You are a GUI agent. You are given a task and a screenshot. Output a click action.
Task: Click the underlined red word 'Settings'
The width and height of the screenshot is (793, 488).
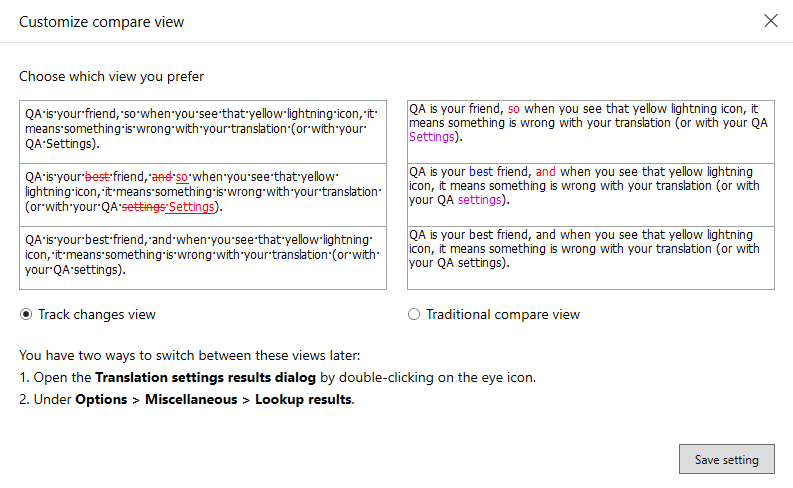(x=192, y=207)
